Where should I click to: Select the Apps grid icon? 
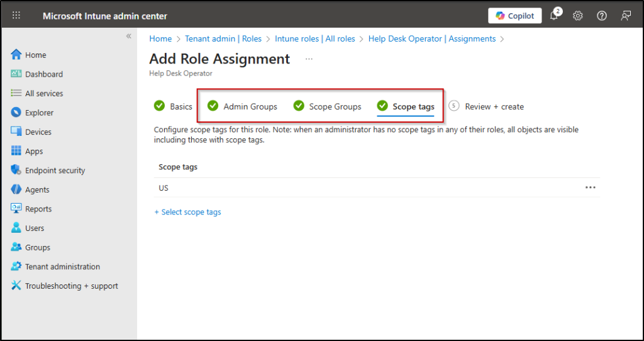(x=16, y=151)
